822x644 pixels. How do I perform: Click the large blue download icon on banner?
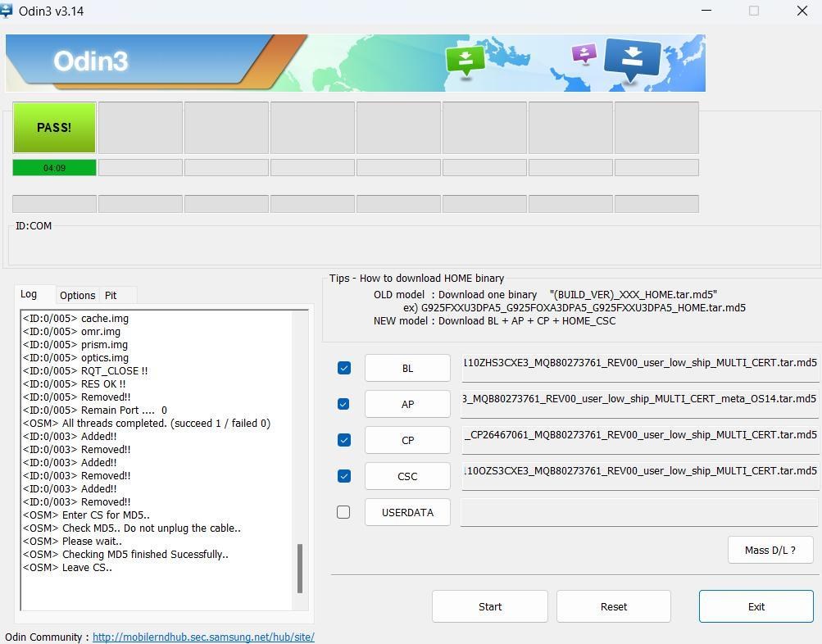(x=633, y=60)
